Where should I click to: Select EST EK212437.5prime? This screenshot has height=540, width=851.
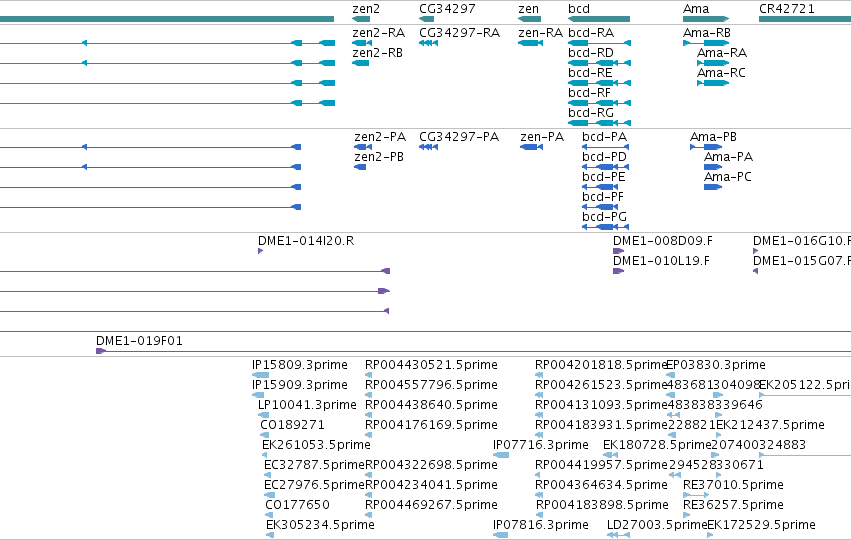(719, 435)
